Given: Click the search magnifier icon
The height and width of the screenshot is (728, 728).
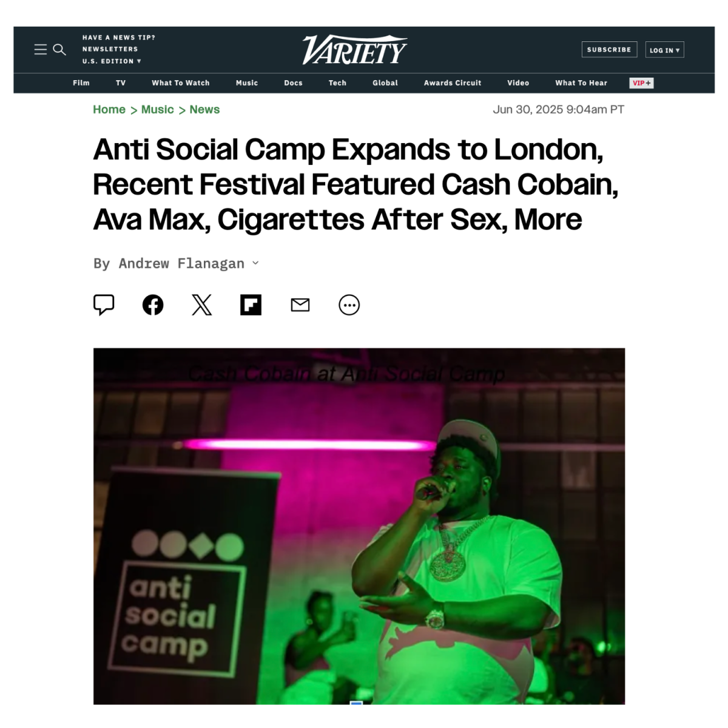Looking at the screenshot, I should coord(59,50).
